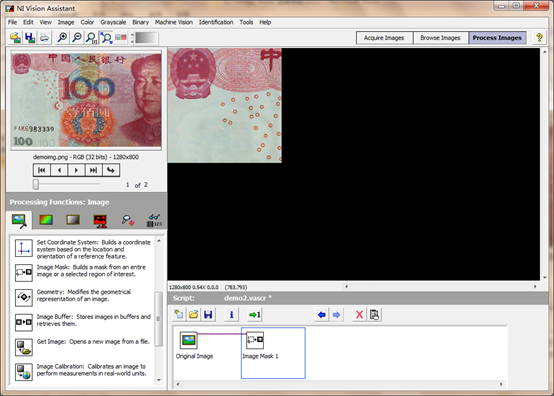Go to next image in browser

(76, 170)
